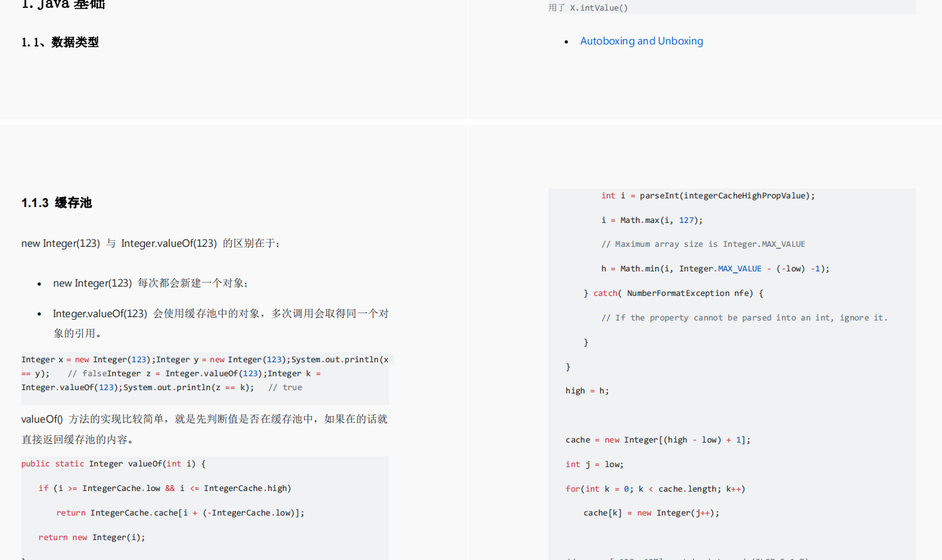942x560 pixels.
Task: Select the bullet about 每次都会新建一个对象
Action: coord(151,283)
